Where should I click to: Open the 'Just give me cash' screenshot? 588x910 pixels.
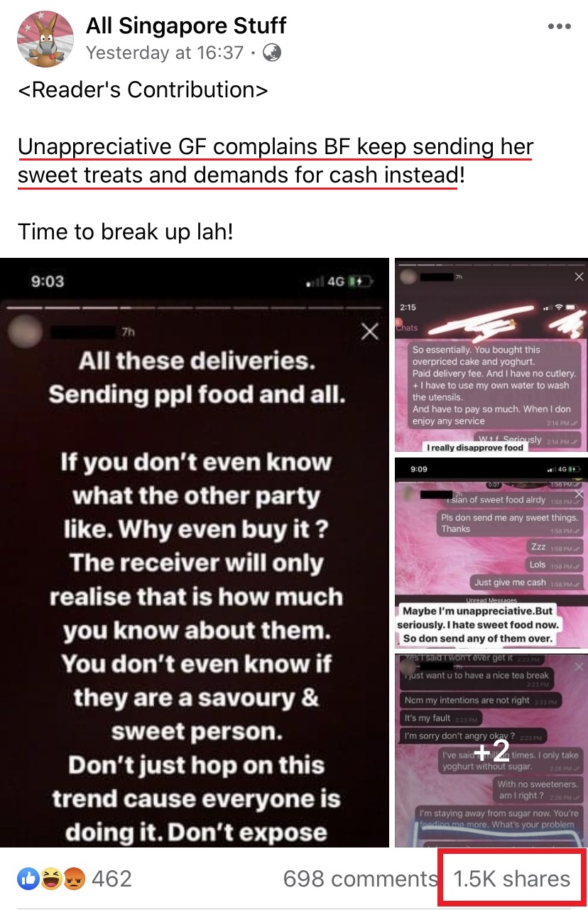pyautogui.click(x=491, y=553)
